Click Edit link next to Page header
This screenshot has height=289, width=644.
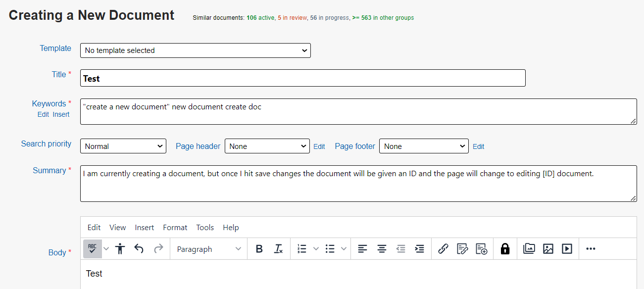coord(319,146)
